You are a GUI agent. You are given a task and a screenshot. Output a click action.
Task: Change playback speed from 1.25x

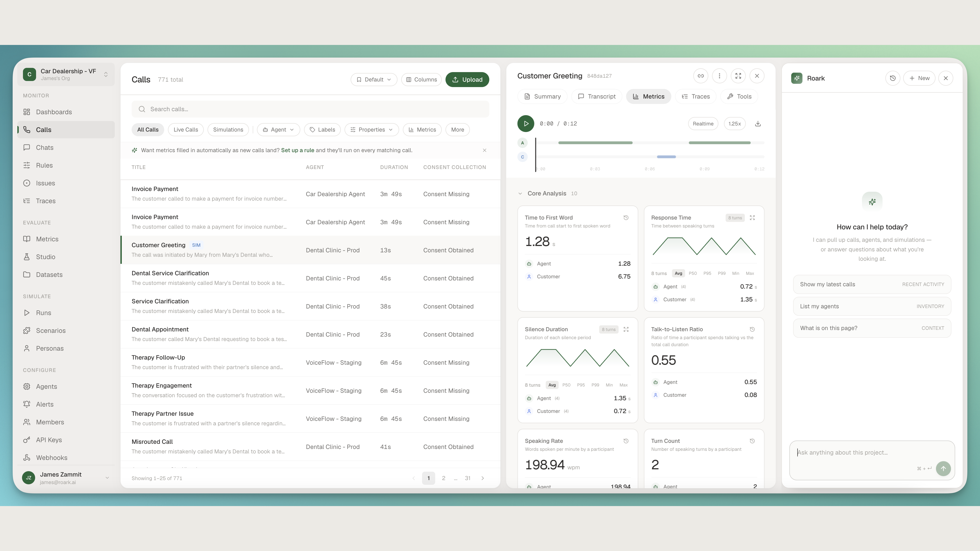(734, 124)
